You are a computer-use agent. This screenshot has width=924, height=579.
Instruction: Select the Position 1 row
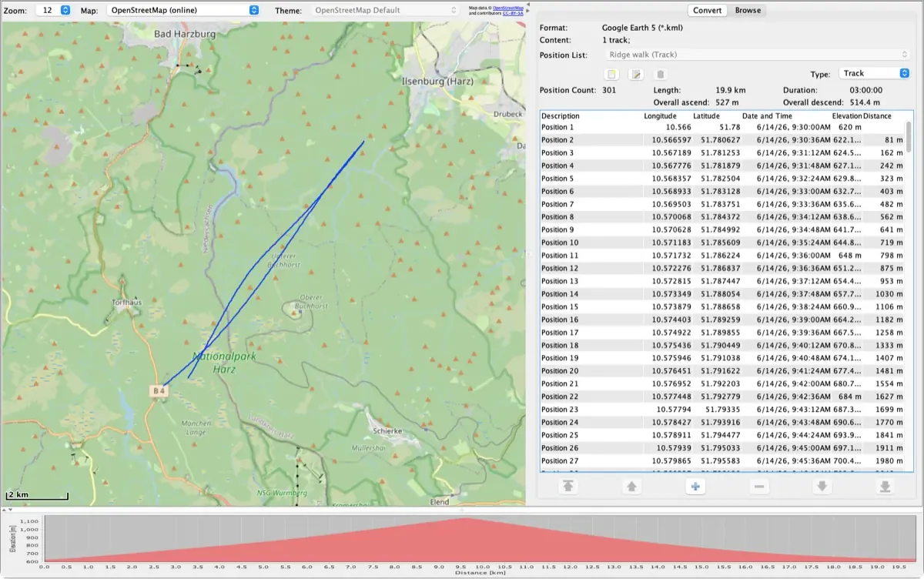(722, 127)
